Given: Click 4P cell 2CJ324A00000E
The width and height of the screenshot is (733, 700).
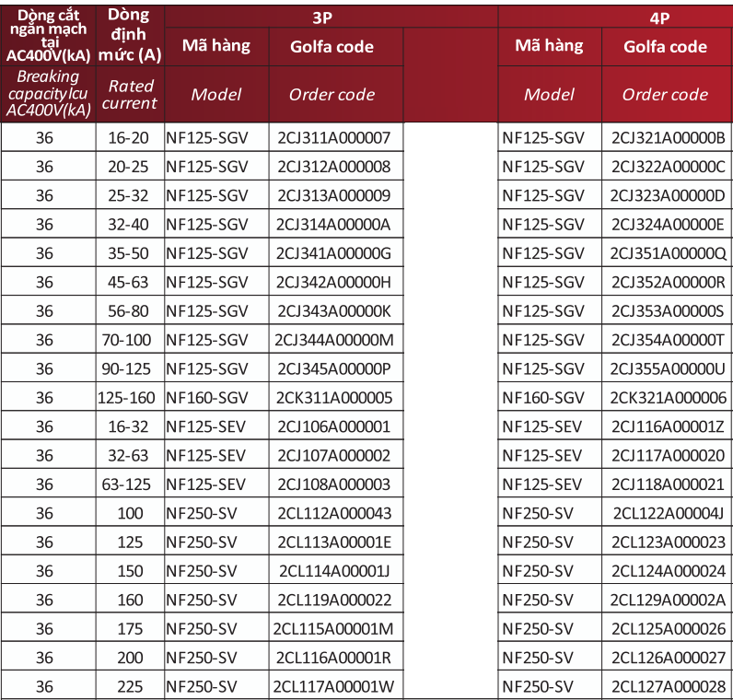Looking at the screenshot, I should (x=668, y=225).
